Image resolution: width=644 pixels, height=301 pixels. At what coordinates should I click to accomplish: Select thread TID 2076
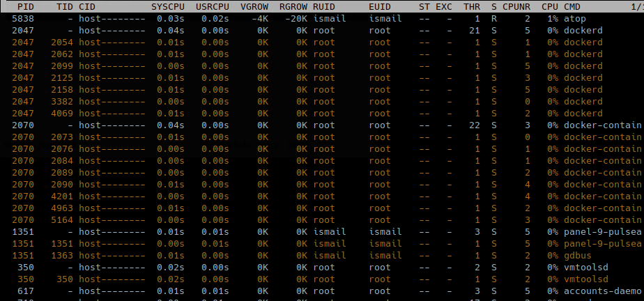61,149
